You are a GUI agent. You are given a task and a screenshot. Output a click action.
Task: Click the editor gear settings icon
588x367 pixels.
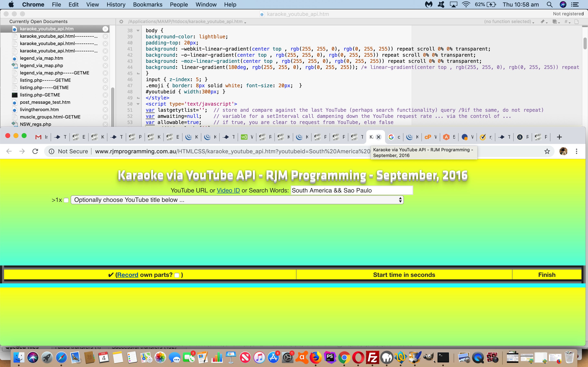pos(121,22)
